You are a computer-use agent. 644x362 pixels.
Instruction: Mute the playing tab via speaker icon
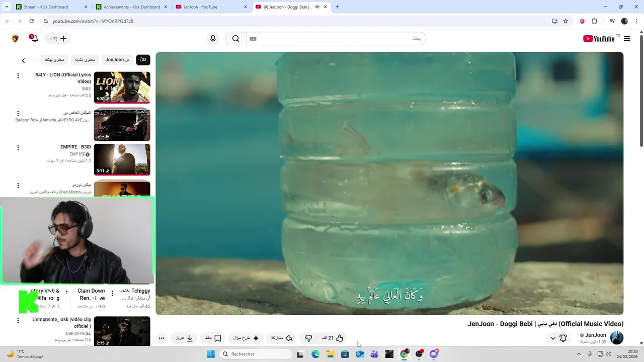(x=317, y=7)
